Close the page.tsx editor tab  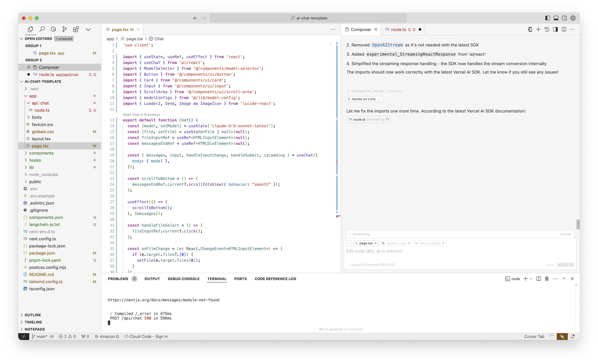pyautogui.click(x=138, y=29)
